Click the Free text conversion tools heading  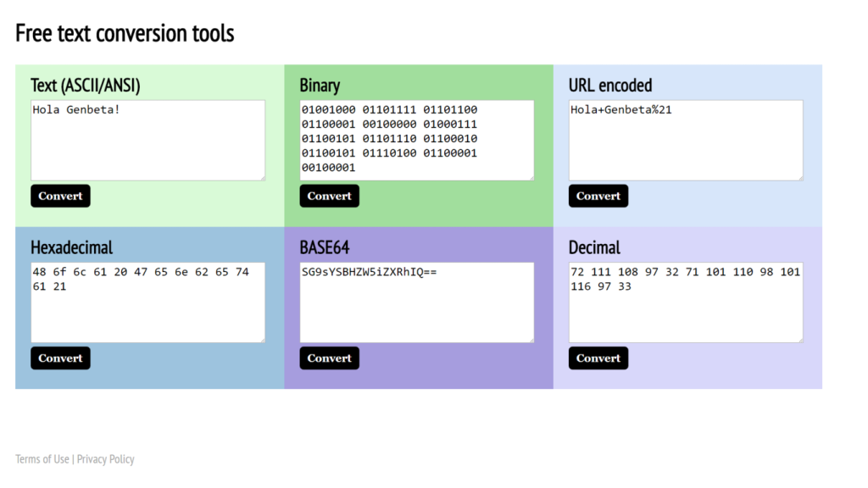click(125, 33)
